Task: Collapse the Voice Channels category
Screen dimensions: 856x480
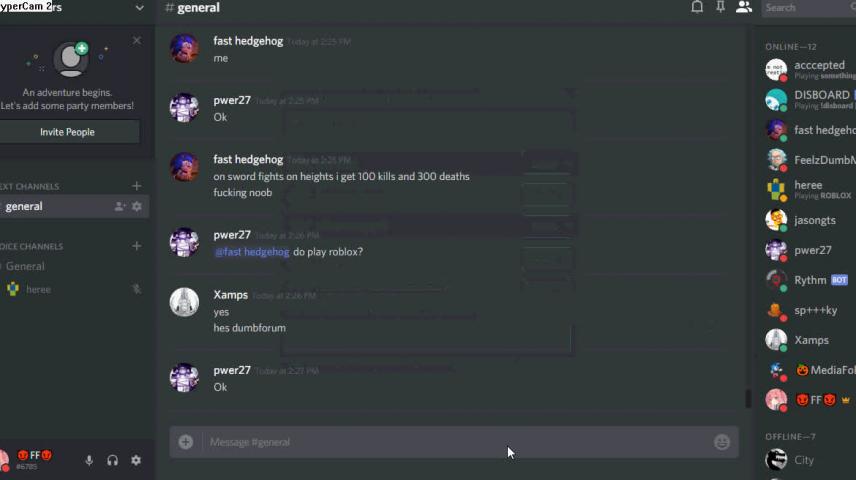Action: (32, 246)
